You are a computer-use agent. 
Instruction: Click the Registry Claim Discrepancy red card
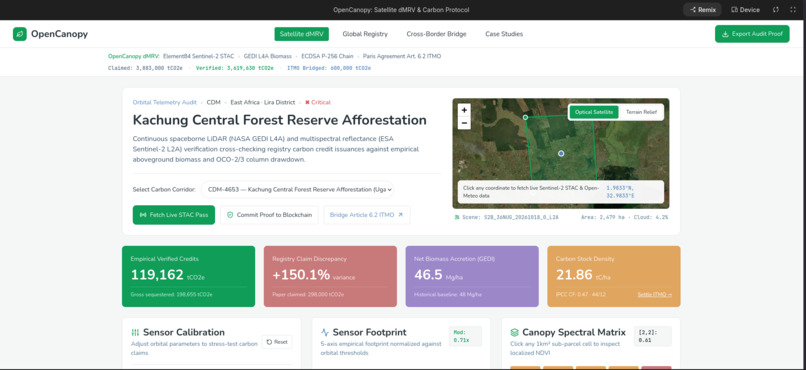click(330, 276)
